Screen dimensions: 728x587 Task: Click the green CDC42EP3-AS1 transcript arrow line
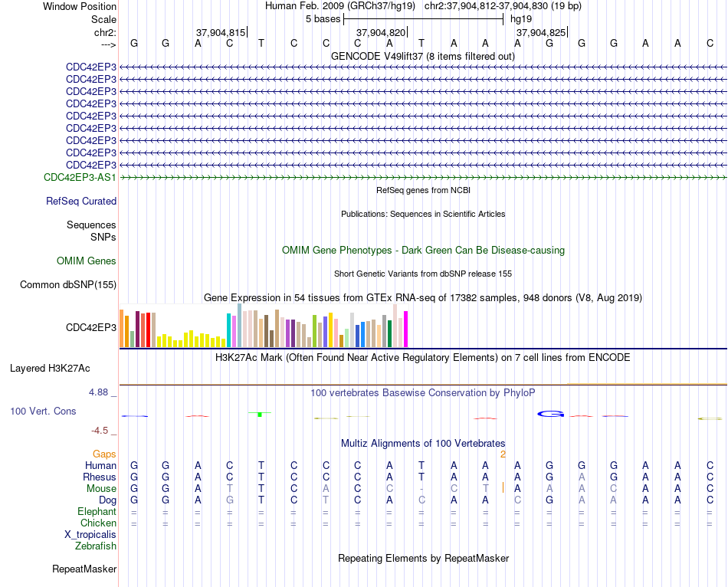click(x=424, y=177)
